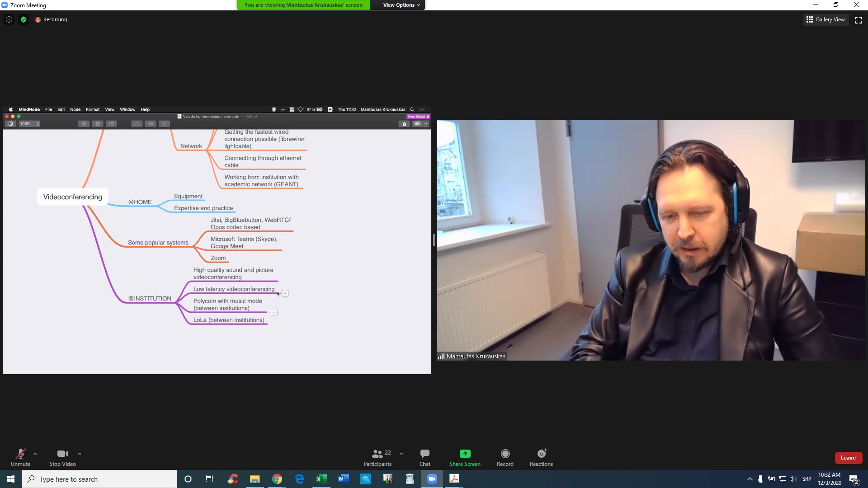Select Expertise and practice node
This screenshot has height=488, width=868.
[203, 208]
